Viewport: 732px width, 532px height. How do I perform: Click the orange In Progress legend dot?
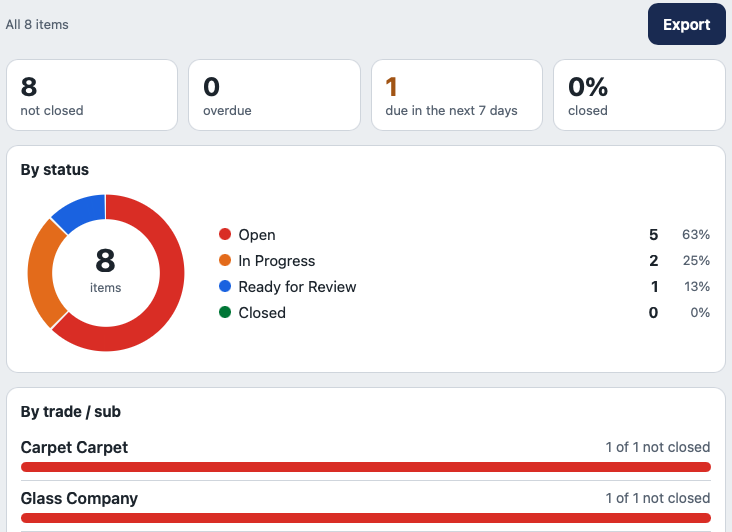tap(225, 260)
